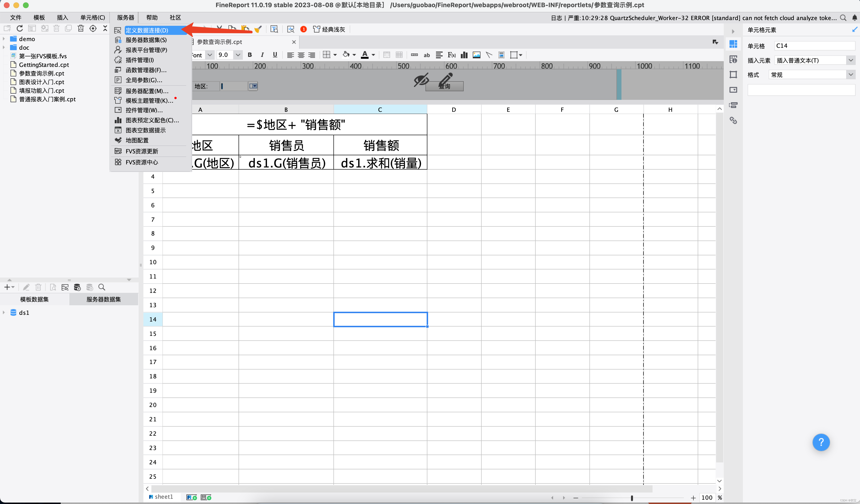Open the font size 9.0 dropdown
The image size is (860, 504).
(238, 55)
